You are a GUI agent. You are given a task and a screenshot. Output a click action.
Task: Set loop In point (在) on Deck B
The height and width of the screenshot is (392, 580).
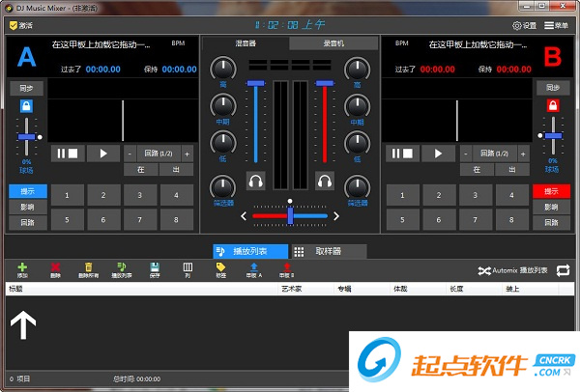coord(477,170)
